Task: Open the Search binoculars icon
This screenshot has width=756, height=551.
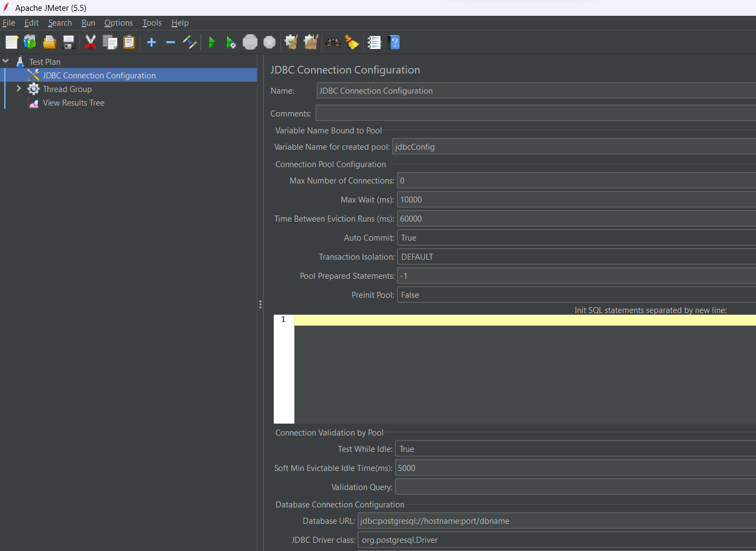Action: [333, 42]
